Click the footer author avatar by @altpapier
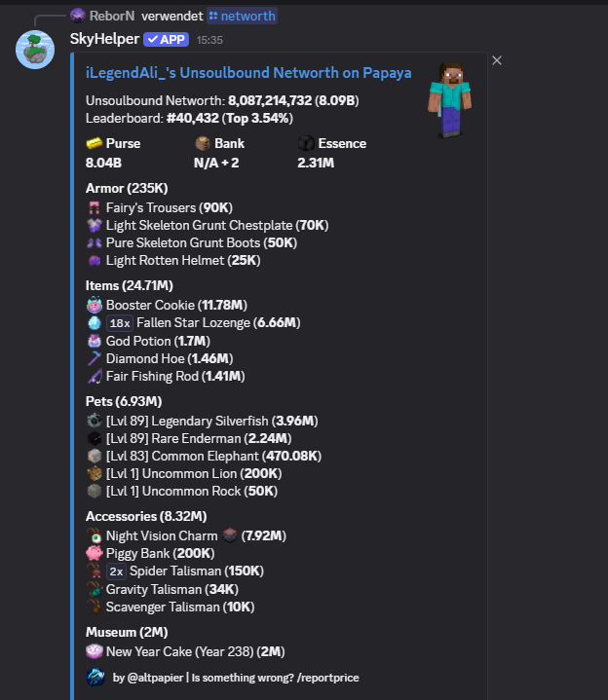The image size is (608, 700). (95, 678)
